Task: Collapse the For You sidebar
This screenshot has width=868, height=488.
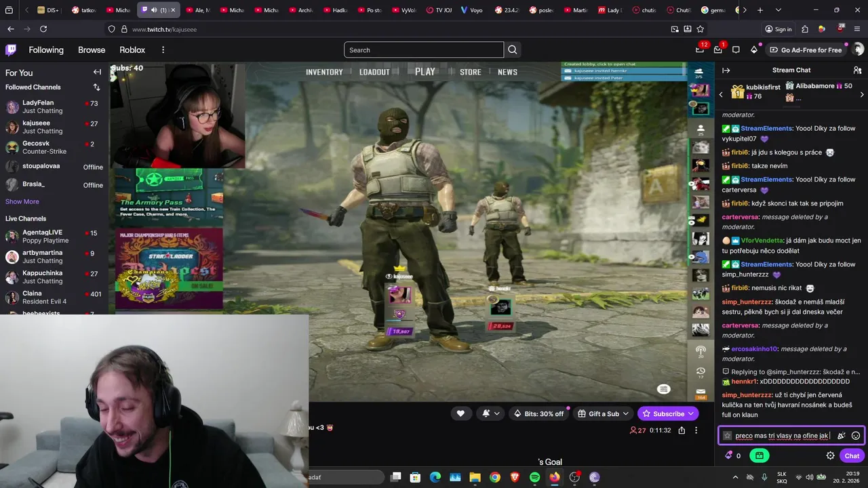Action: (x=97, y=72)
